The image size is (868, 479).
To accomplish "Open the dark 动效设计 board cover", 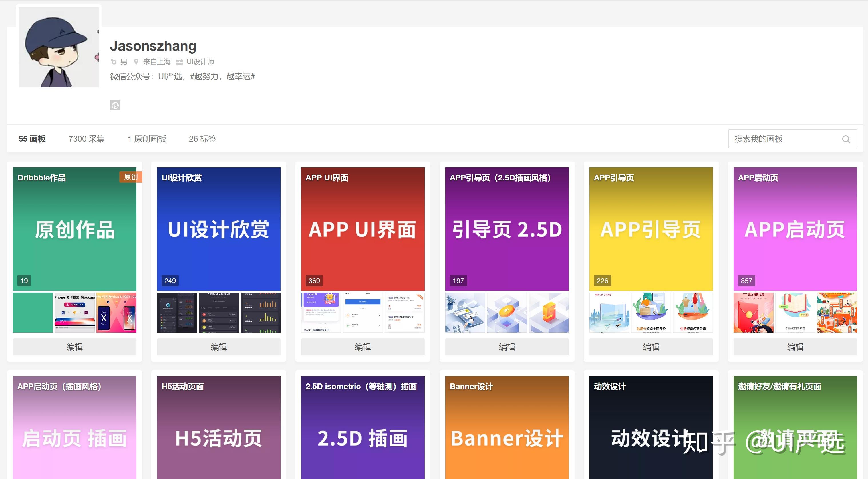I will click(651, 428).
